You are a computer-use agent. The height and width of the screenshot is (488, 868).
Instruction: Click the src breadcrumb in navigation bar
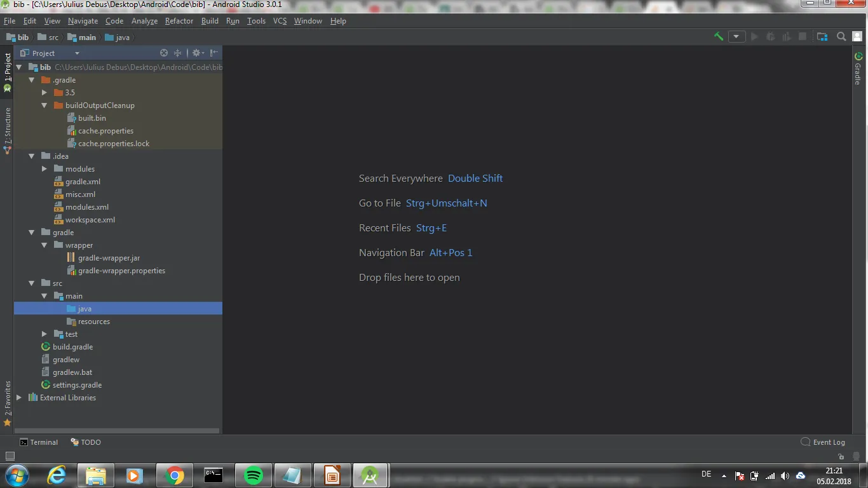(x=48, y=37)
